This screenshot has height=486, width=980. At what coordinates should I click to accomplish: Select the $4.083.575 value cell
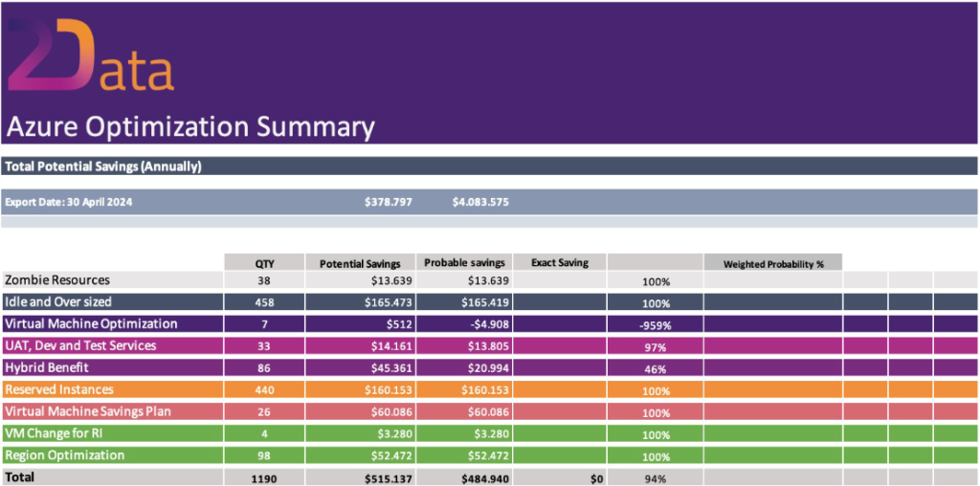[479, 203]
